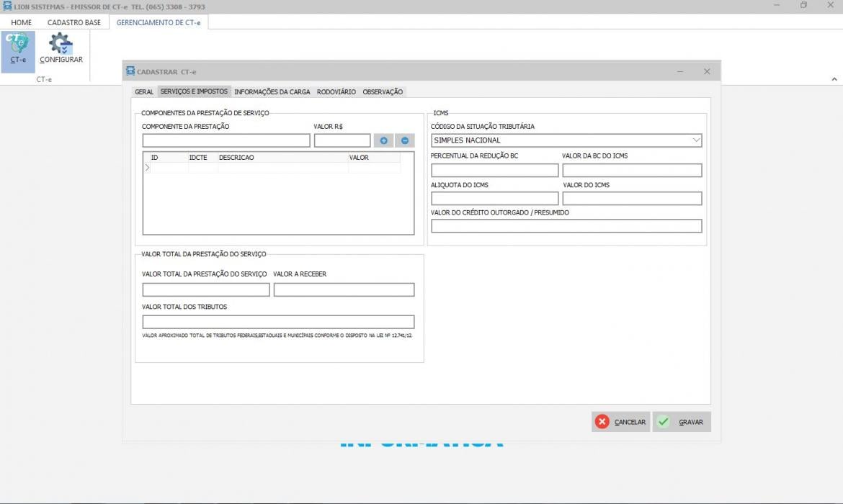
Task: Click the VALOR column header in grid
Action: point(374,158)
